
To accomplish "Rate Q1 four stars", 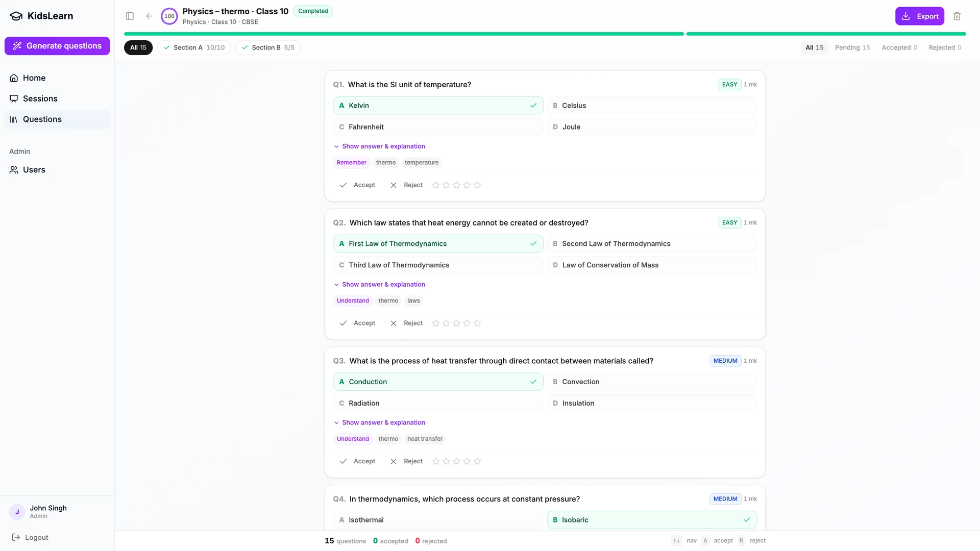I will [467, 185].
